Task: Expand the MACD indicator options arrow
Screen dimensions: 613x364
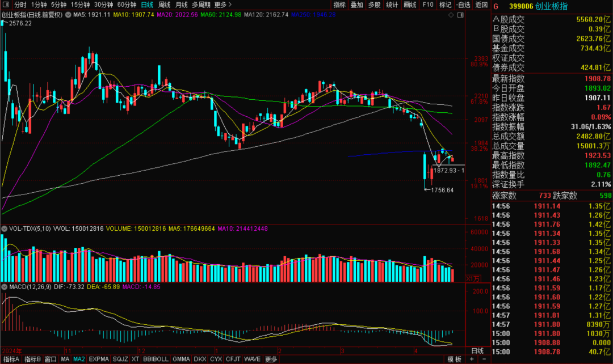Action: point(5,287)
